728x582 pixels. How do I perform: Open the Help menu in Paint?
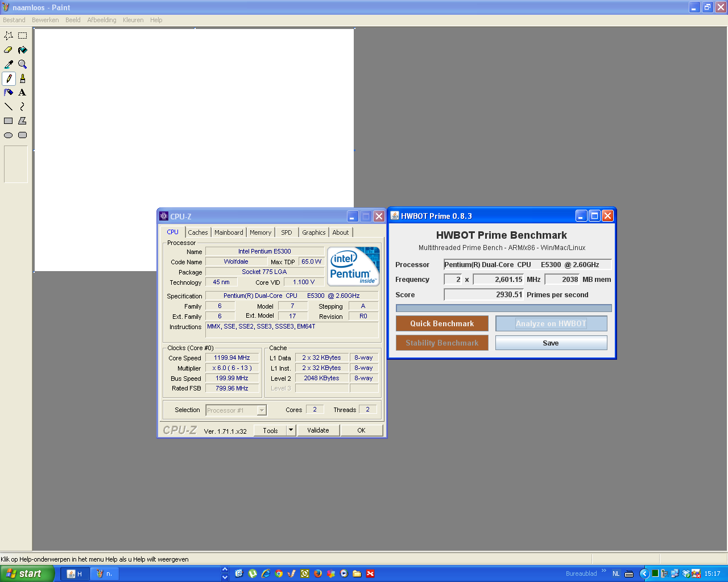pyautogui.click(x=156, y=20)
